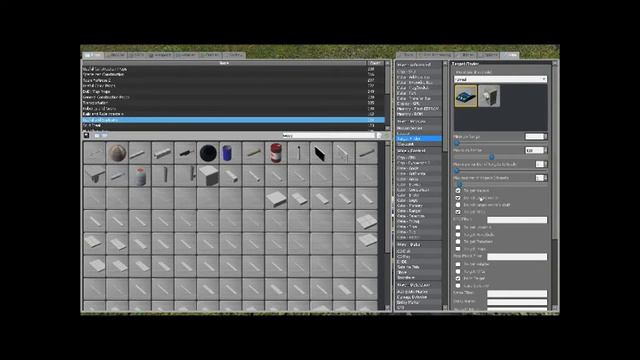The height and width of the screenshot is (360, 640).
Task: Click the black square icon below prop list
Action: coord(87,136)
